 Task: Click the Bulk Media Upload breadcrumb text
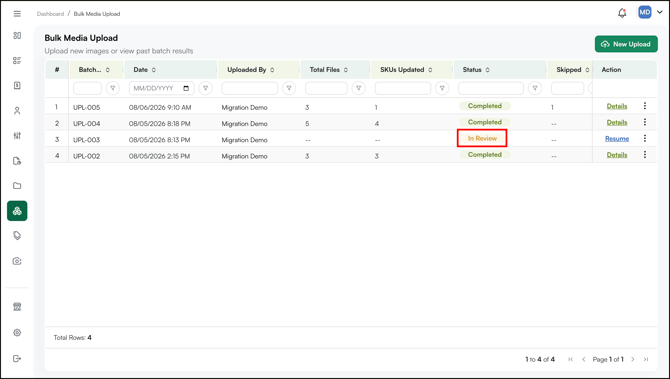pyautogui.click(x=97, y=14)
